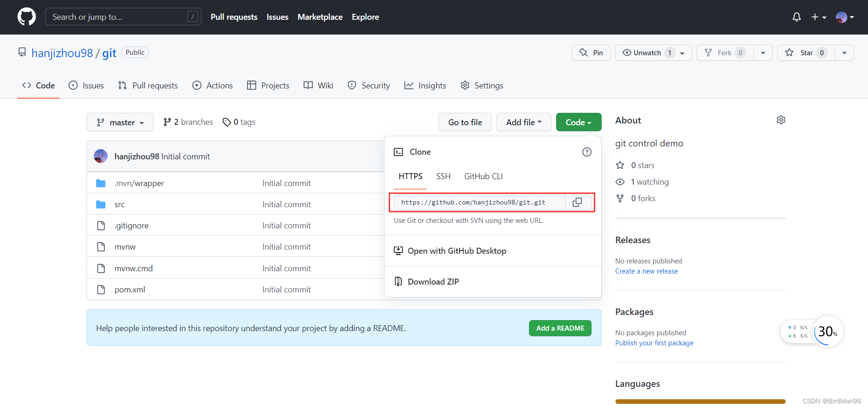Viewport: 868px width, 408px height.
Task: Open the Actions tab
Action: [213, 86]
